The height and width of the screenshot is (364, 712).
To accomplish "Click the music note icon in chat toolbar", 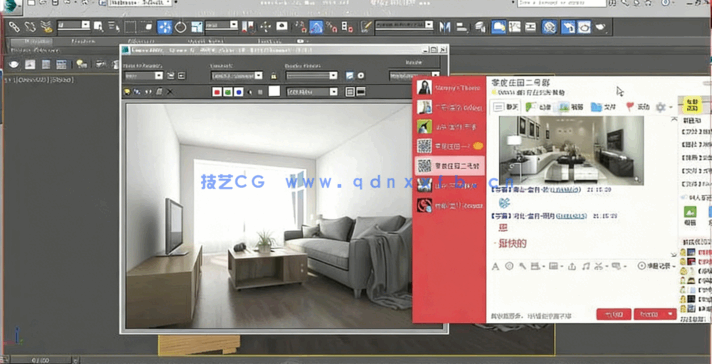I will pyautogui.click(x=586, y=266).
